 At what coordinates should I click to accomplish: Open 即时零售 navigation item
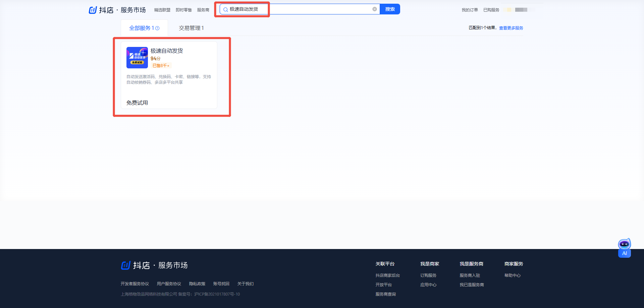click(x=183, y=10)
